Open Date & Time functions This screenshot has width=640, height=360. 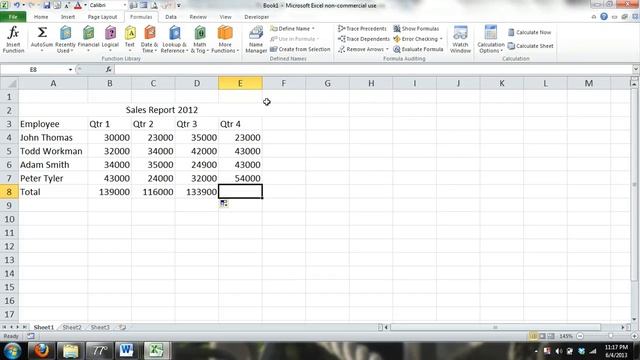149,39
